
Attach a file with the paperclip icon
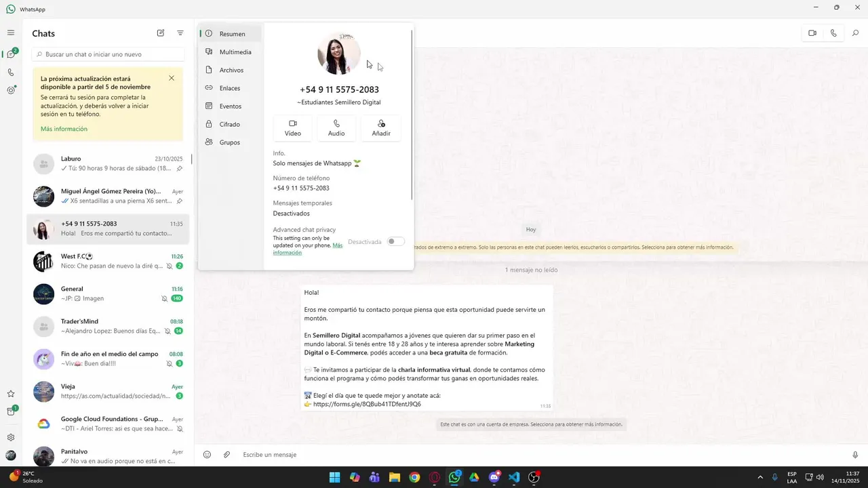tap(227, 455)
